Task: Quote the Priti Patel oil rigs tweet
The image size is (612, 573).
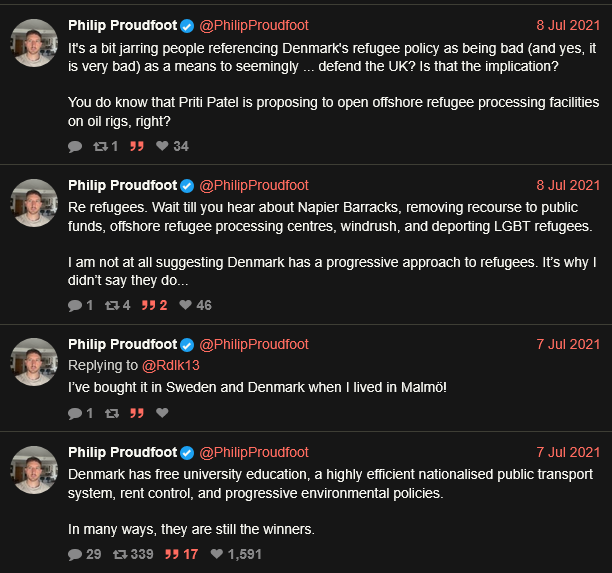Action: (137, 146)
